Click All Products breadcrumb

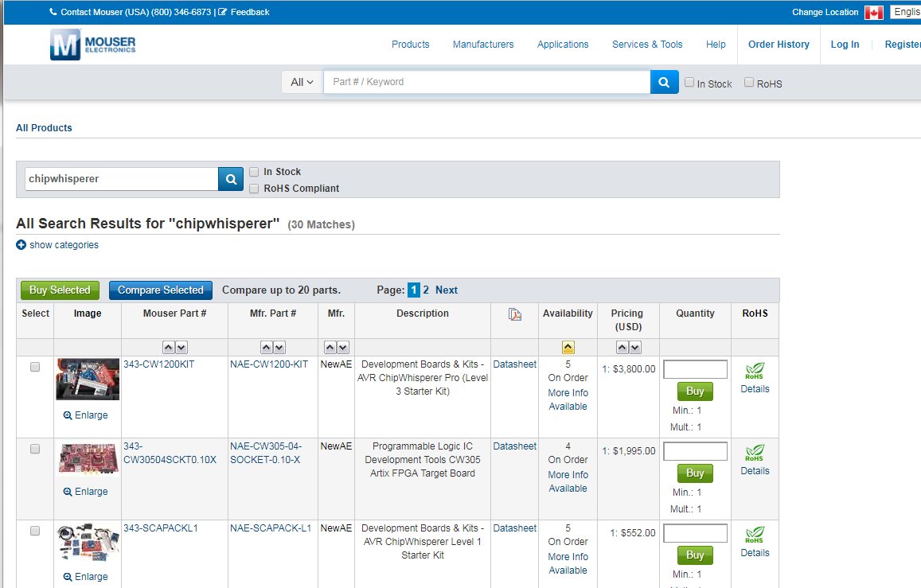tap(44, 128)
